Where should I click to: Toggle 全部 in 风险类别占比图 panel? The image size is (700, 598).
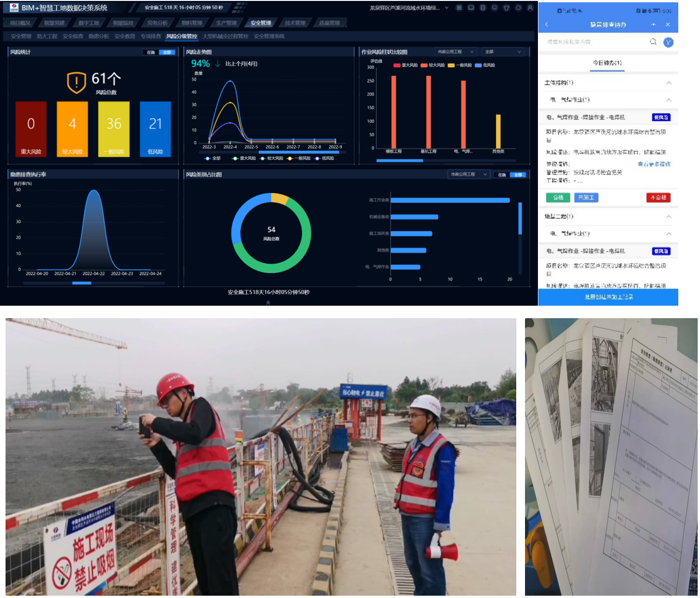pyautogui.click(x=518, y=175)
